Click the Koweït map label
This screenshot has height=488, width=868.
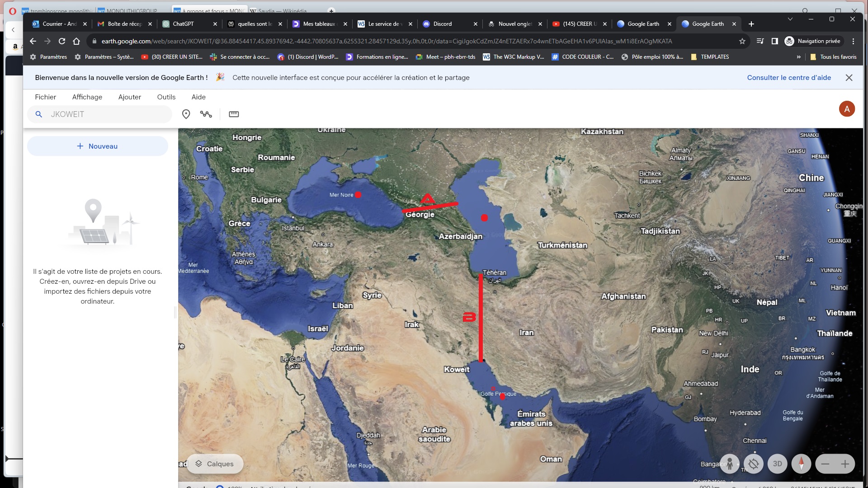click(457, 370)
